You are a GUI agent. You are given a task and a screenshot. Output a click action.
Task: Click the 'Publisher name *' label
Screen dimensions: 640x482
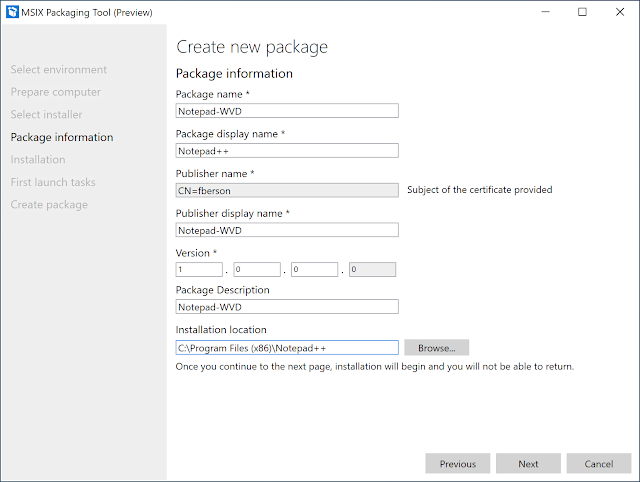tap(215, 173)
